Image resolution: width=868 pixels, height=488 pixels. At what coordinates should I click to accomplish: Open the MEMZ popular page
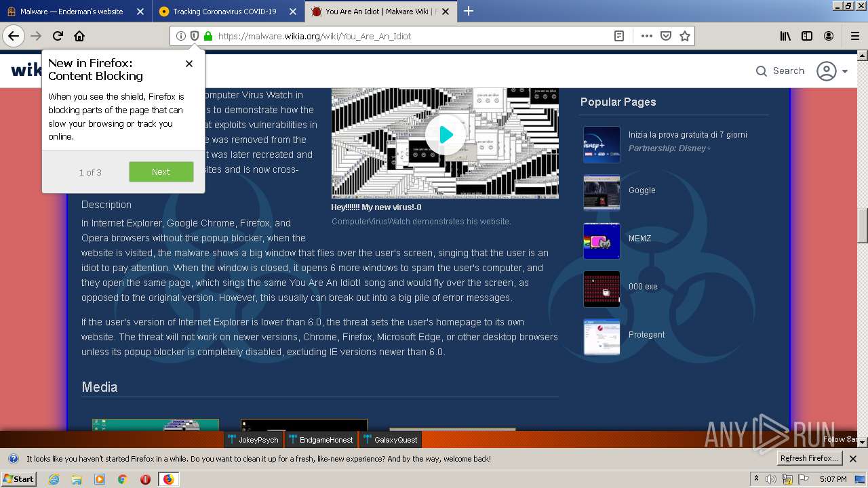pyautogui.click(x=639, y=239)
